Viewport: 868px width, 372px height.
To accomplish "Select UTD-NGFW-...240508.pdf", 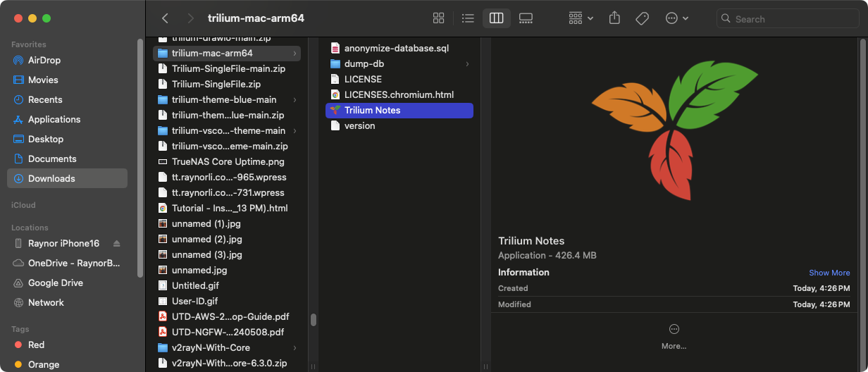I will (x=227, y=332).
